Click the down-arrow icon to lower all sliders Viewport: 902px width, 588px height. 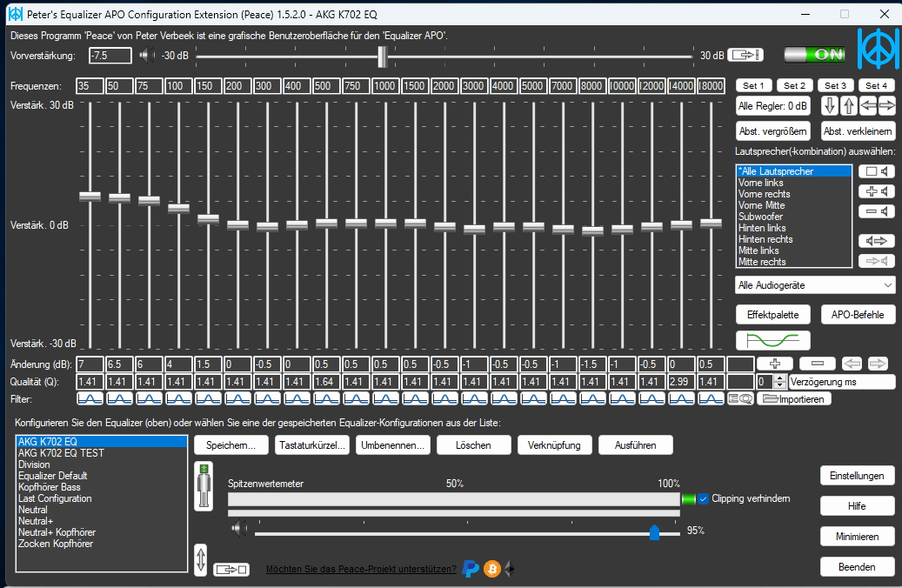831,105
